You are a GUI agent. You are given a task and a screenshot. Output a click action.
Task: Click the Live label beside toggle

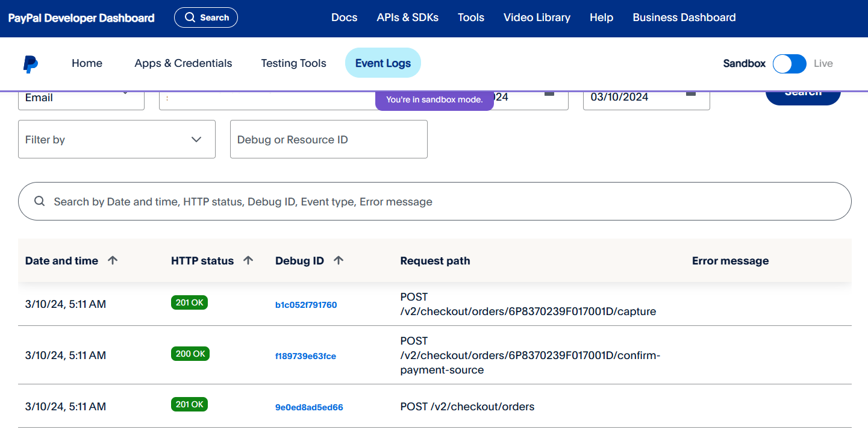coord(823,63)
